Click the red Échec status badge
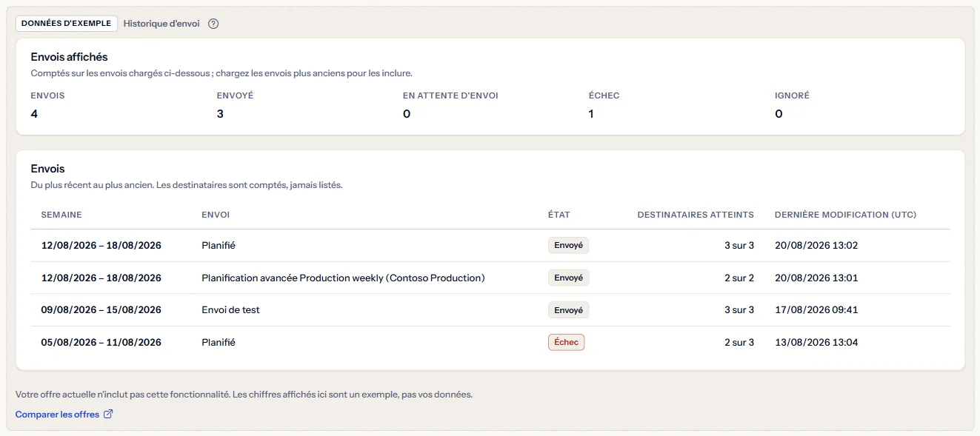 tap(566, 343)
